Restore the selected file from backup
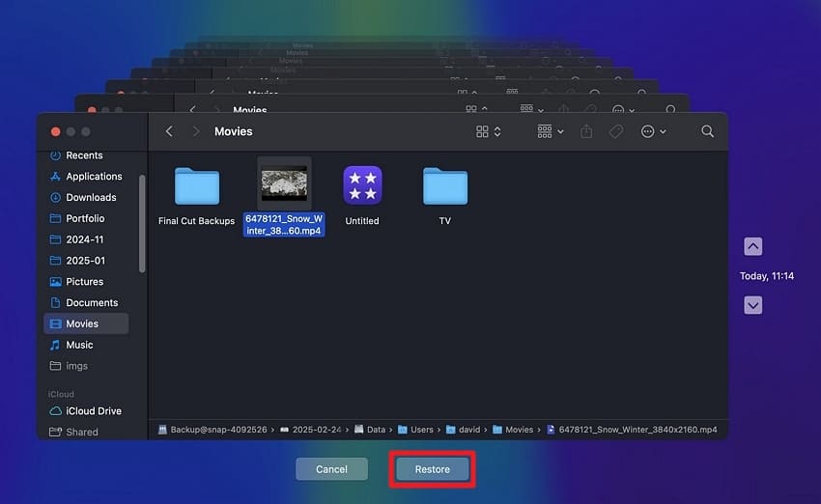This screenshot has width=821, height=504. pyautogui.click(x=432, y=469)
